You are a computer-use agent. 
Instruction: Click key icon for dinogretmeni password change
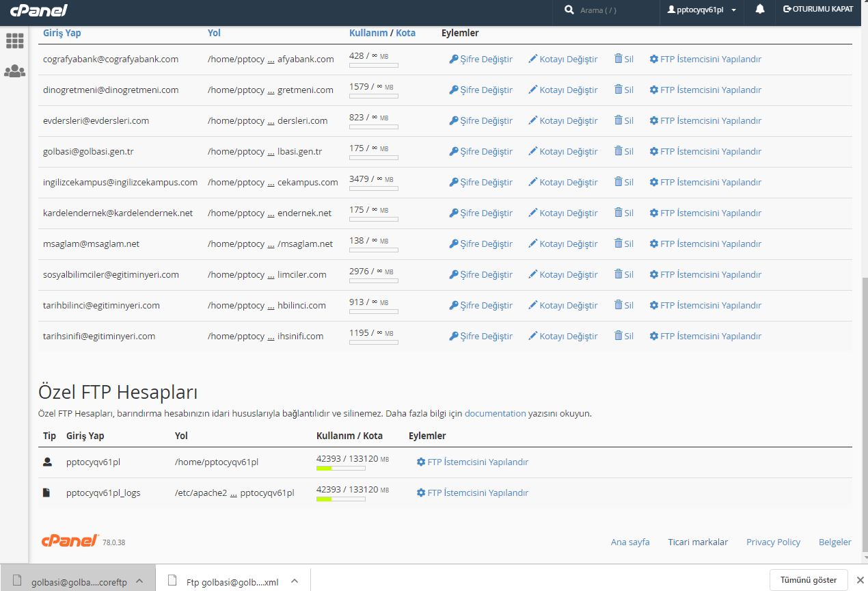point(453,90)
